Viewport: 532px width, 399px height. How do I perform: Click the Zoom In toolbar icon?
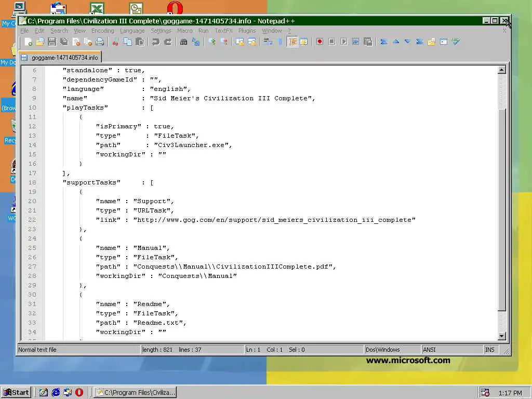click(x=212, y=42)
